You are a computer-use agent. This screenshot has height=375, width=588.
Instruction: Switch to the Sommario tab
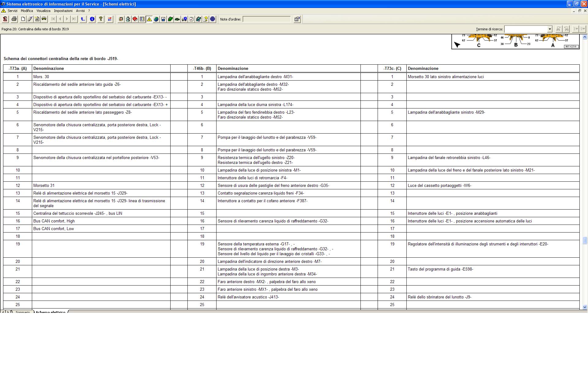(23, 312)
